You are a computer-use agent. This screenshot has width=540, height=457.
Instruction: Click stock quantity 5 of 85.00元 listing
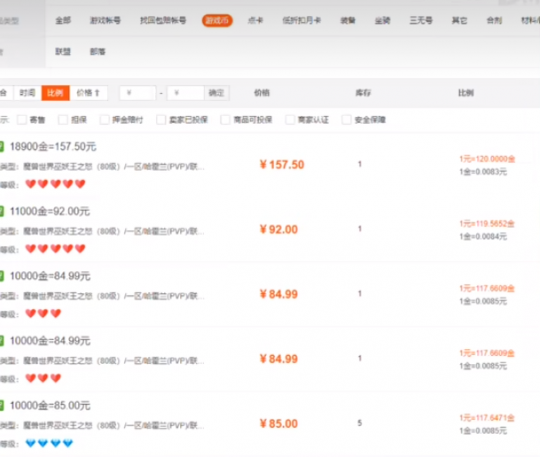(360, 423)
